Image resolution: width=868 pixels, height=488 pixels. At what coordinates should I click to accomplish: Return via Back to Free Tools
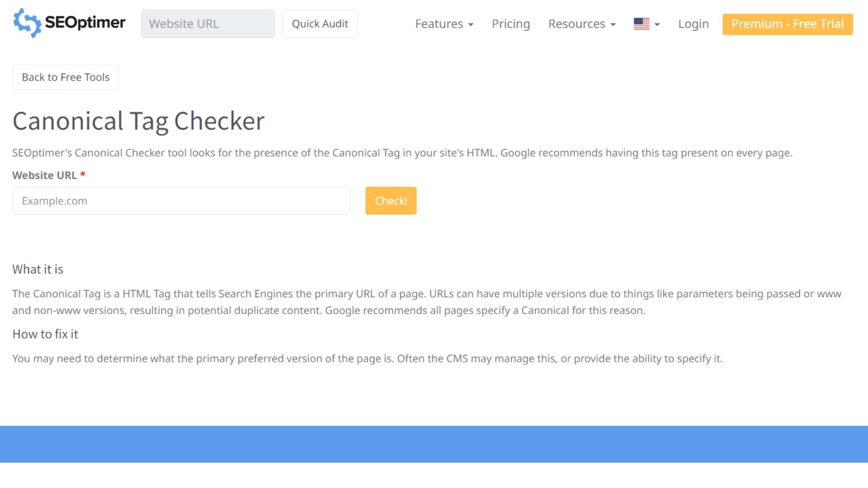(x=66, y=77)
